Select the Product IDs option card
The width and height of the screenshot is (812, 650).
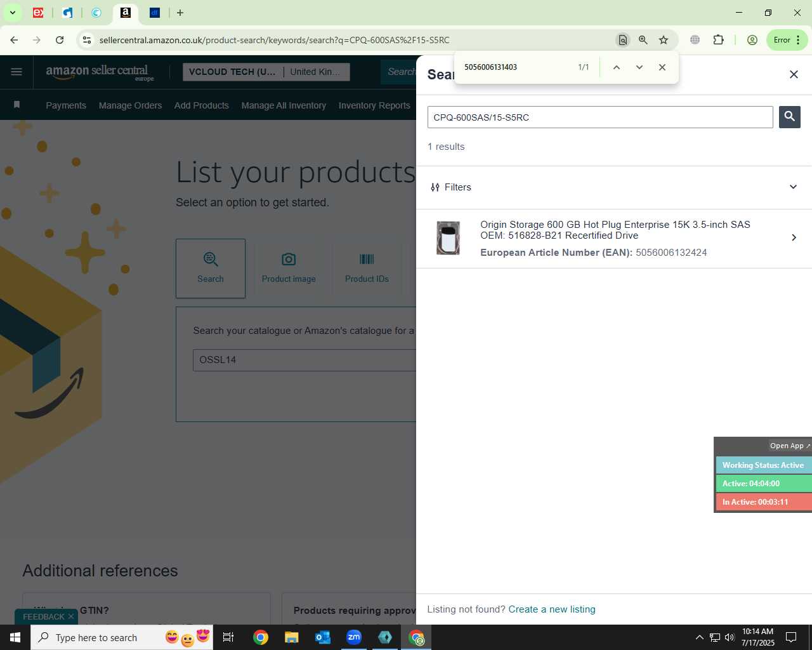click(367, 269)
